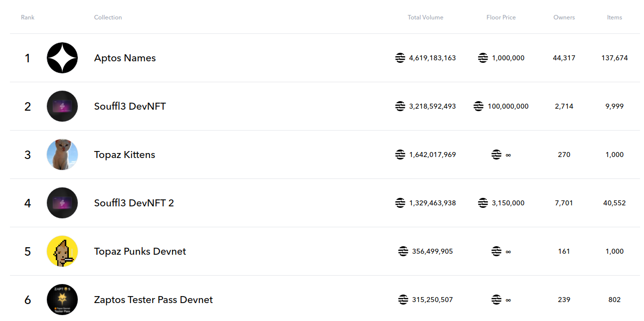This screenshot has width=644, height=321.
Task: Click the Aptos coin icon beside 3,150,000
Action: click(x=483, y=203)
